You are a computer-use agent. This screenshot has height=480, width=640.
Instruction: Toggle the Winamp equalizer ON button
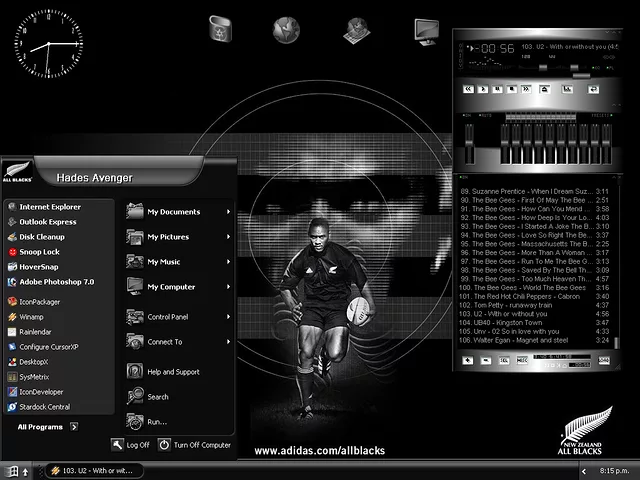(467, 115)
